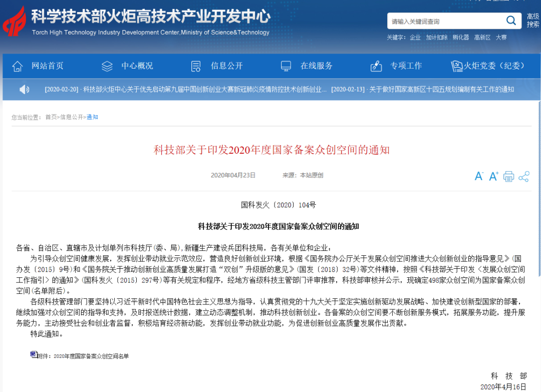This screenshot has width=541, height=392.
Task: Click the 通知 breadcrumb link
Action: pos(92,117)
